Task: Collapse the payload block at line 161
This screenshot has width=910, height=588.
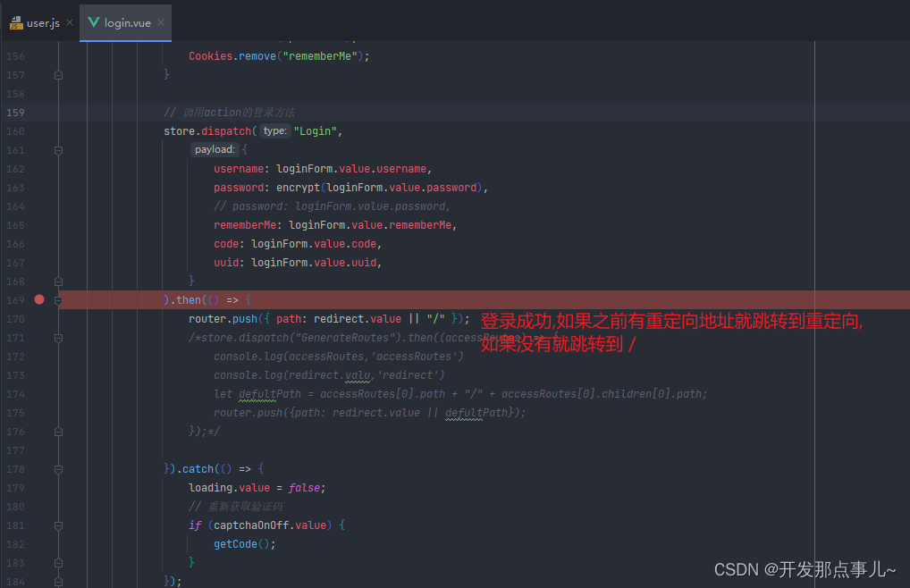Action: tap(59, 150)
